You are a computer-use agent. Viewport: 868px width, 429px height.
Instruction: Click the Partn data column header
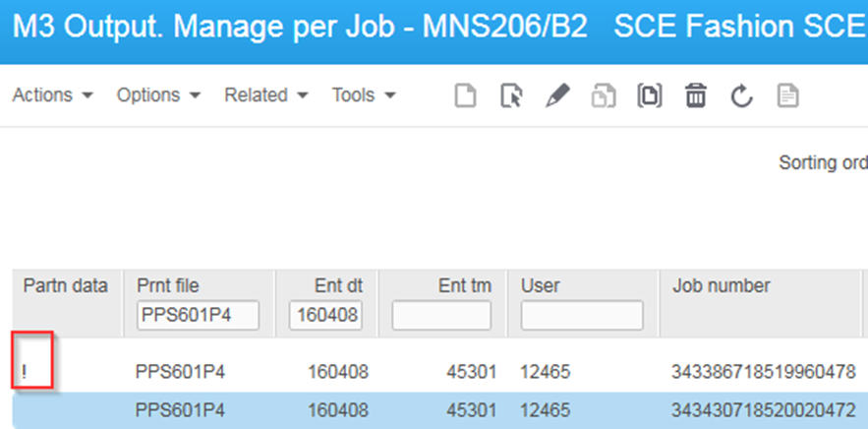coord(65,286)
